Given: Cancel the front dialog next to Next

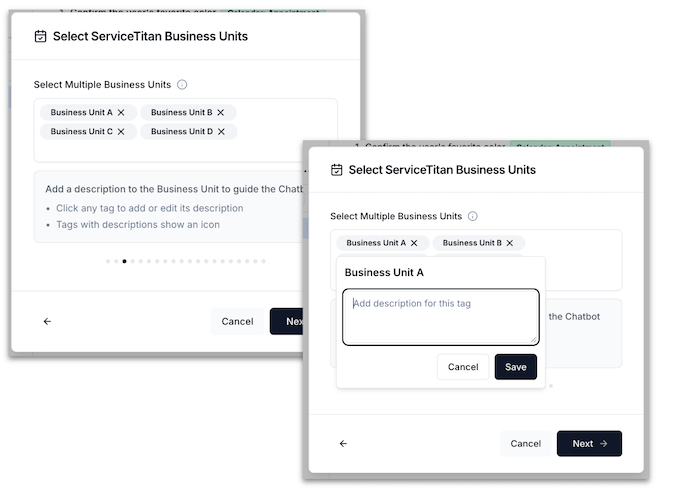Looking at the screenshot, I should tap(525, 443).
